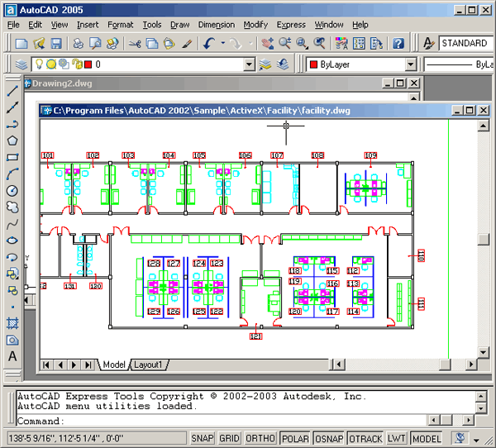Show the next layout tab
Viewport: 496px width, 448px height.
(x=74, y=365)
